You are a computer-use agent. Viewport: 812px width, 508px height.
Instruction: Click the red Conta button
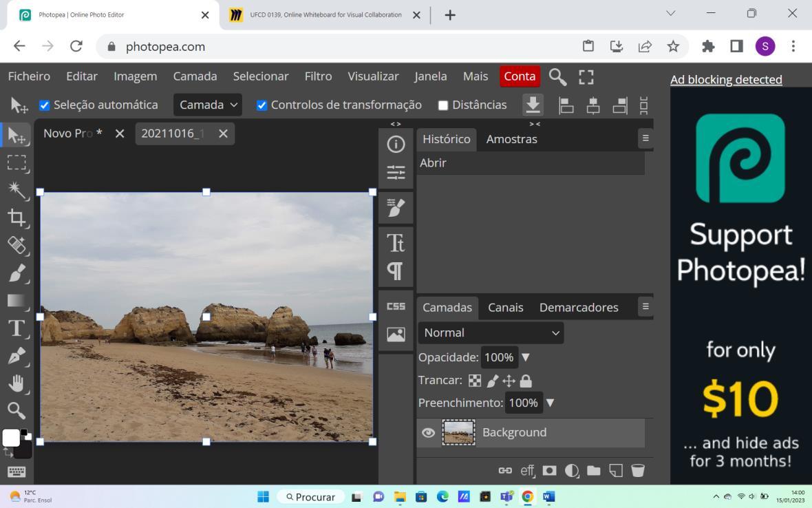pos(520,76)
